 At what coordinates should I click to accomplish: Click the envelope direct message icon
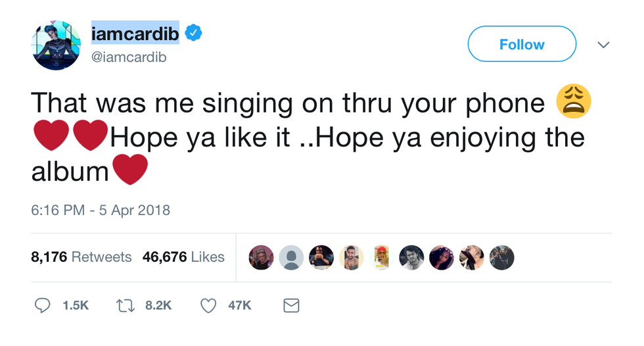(x=290, y=305)
